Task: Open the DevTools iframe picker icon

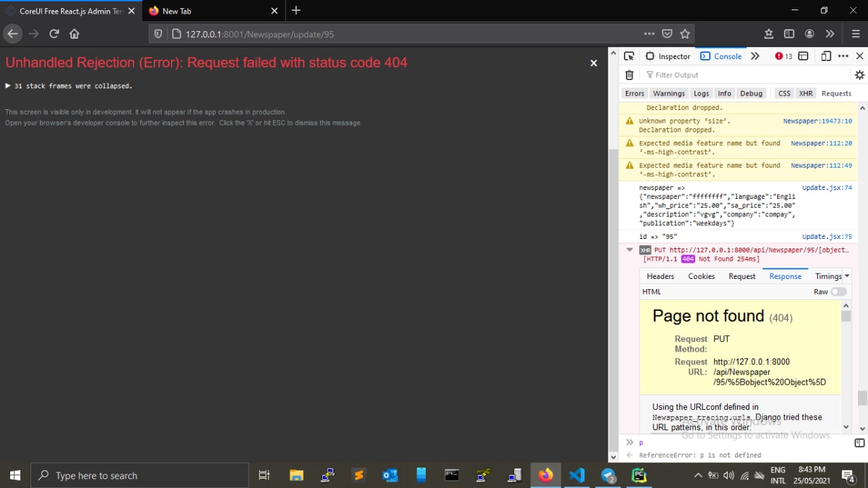Action: point(803,56)
